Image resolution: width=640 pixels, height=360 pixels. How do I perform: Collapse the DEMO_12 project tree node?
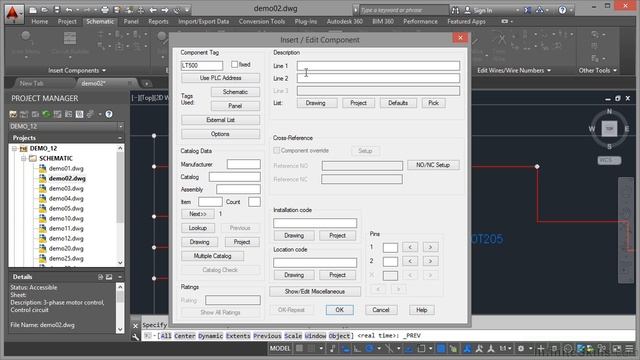click(14, 149)
